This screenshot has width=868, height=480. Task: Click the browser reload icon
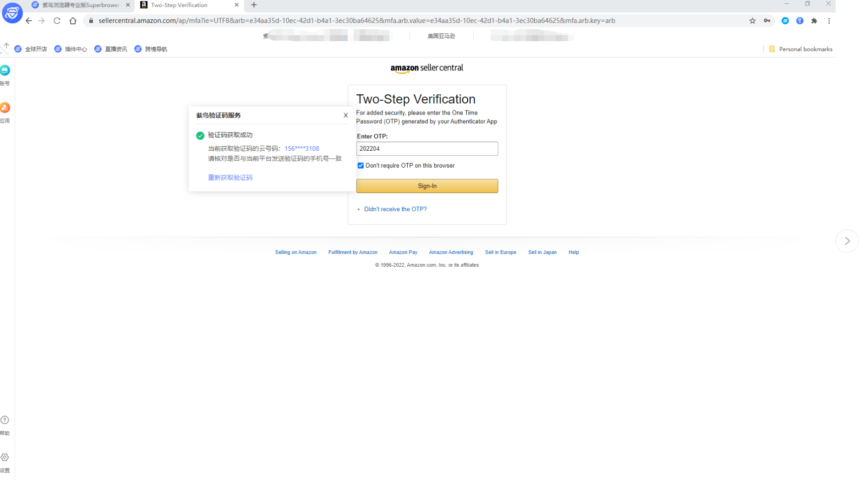[x=57, y=21]
